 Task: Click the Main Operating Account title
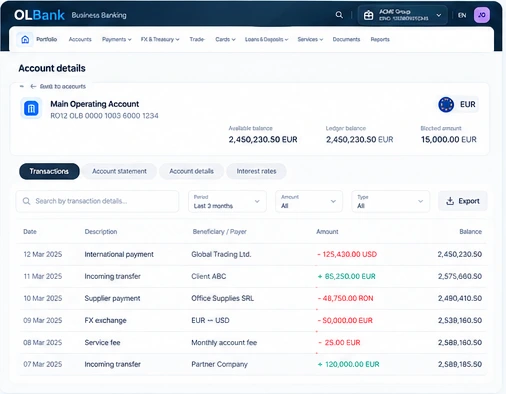click(95, 104)
